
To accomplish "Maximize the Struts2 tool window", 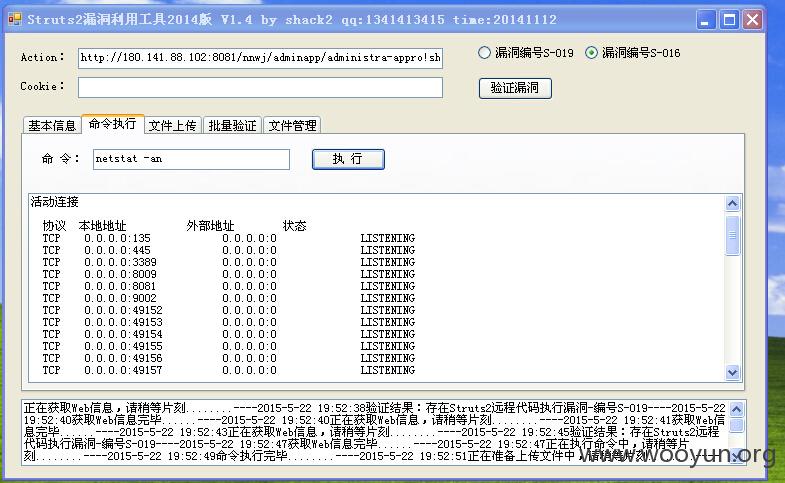I will click(x=729, y=20).
